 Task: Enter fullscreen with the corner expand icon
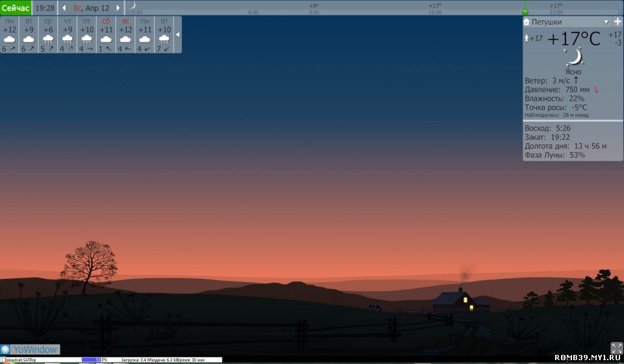616,348
